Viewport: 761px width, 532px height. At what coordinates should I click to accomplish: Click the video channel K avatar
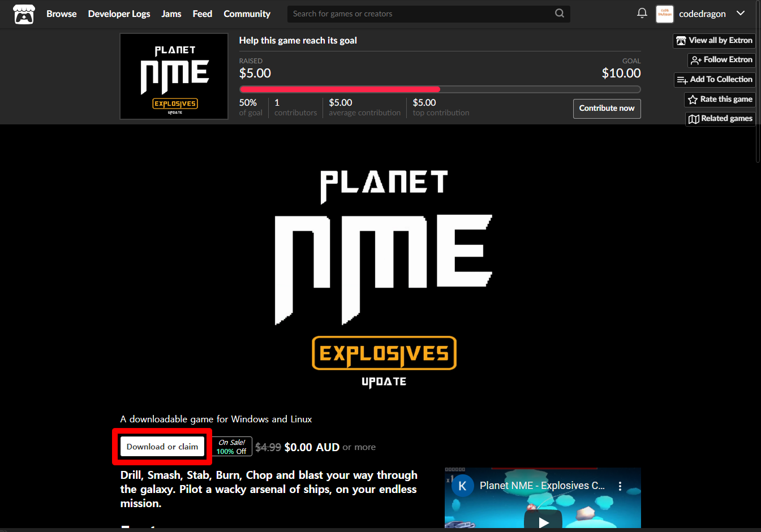pos(462,486)
